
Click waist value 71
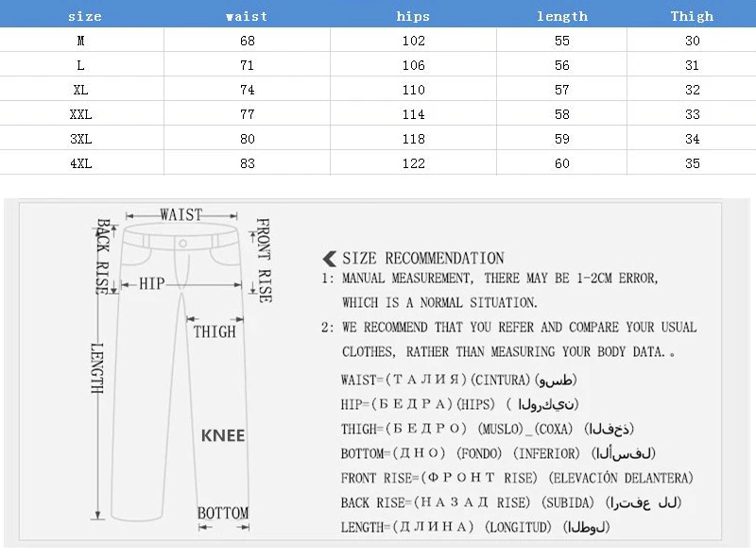tap(248, 65)
